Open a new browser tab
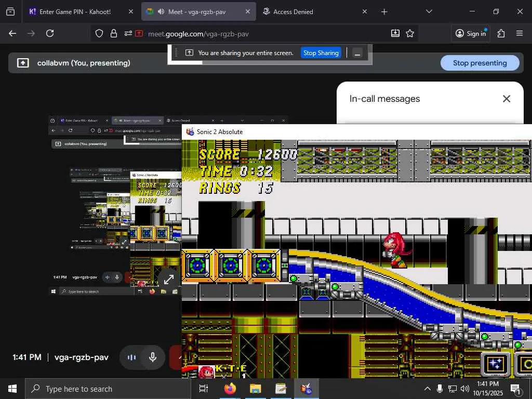The image size is (532, 399). 384,12
